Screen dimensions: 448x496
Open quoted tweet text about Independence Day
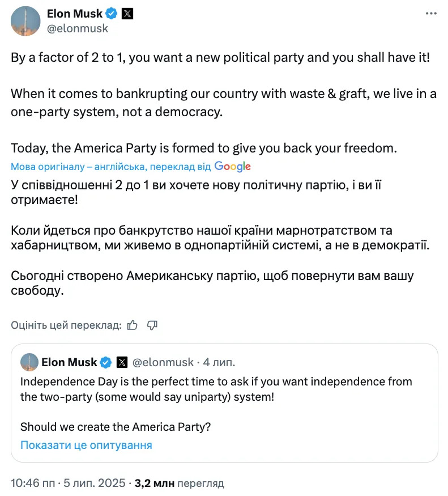[x=216, y=389]
